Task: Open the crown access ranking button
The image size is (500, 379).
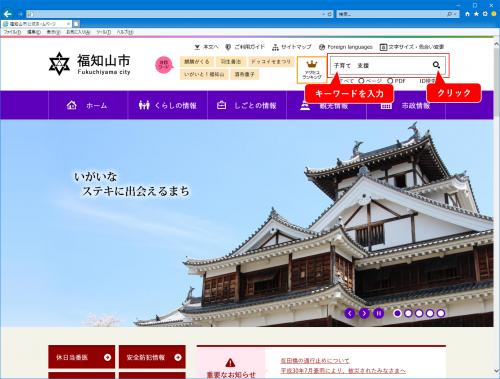Action: [x=312, y=70]
